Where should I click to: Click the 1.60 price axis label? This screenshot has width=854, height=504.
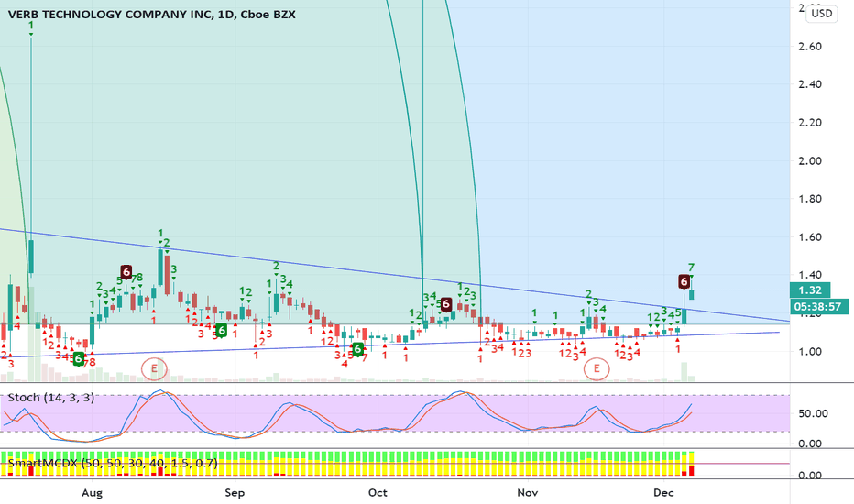point(810,237)
